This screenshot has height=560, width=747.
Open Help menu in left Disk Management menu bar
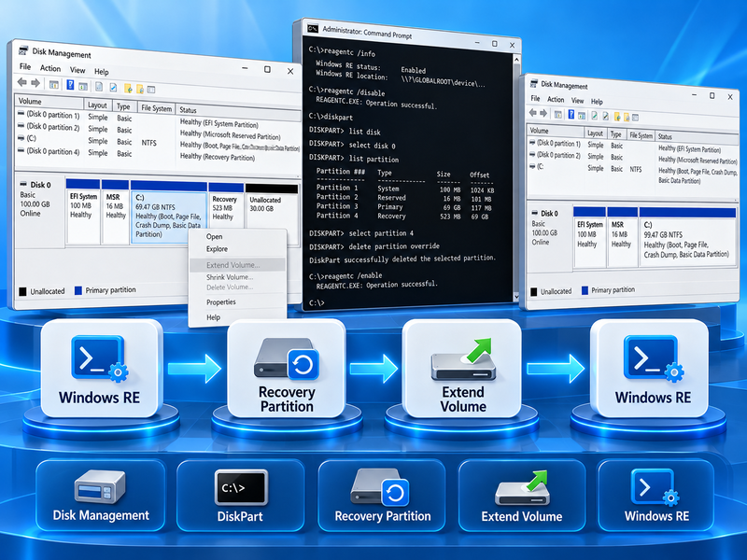pyautogui.click(x=102, y=72)
